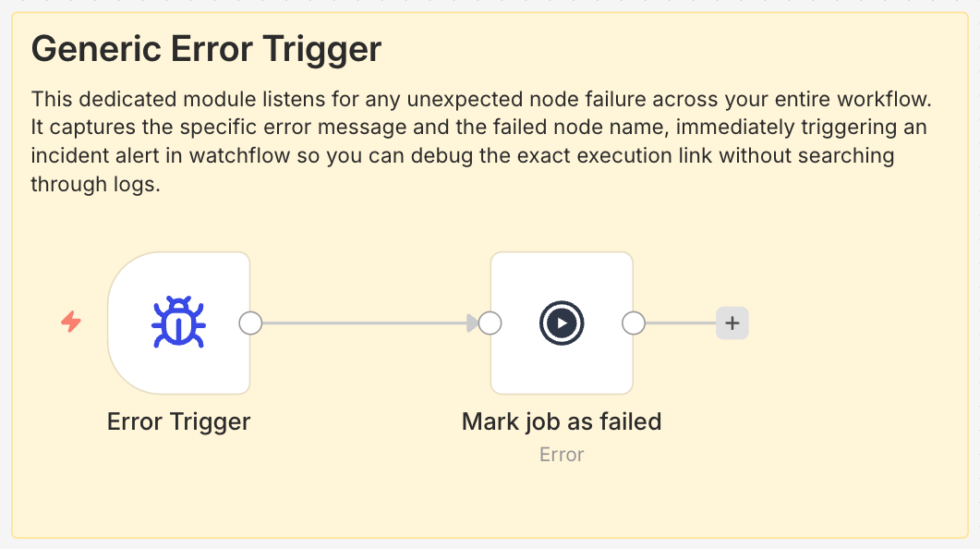
Task: Click the plus button to add a new node
Action: [732, 322]
